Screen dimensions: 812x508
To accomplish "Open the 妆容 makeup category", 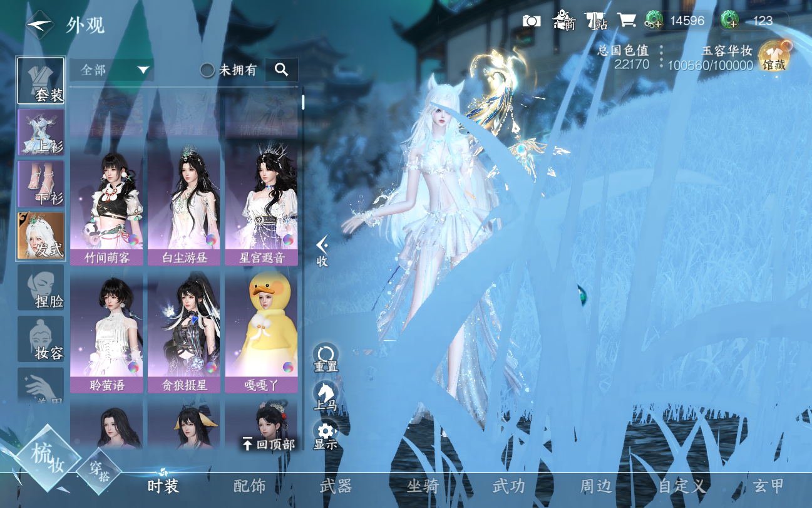I will pyautogui.click(x=41, y=339).
